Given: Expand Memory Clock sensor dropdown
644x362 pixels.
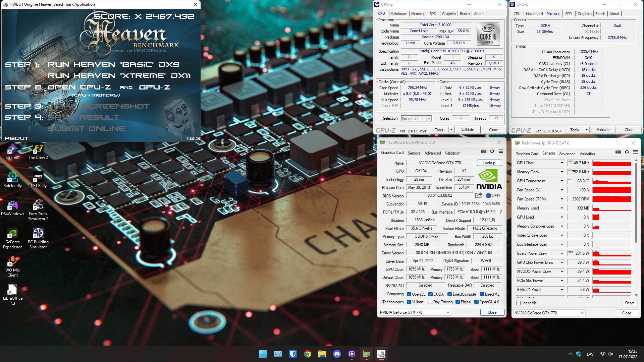Looking at the screenshot, I should click(x=562, y=172).
